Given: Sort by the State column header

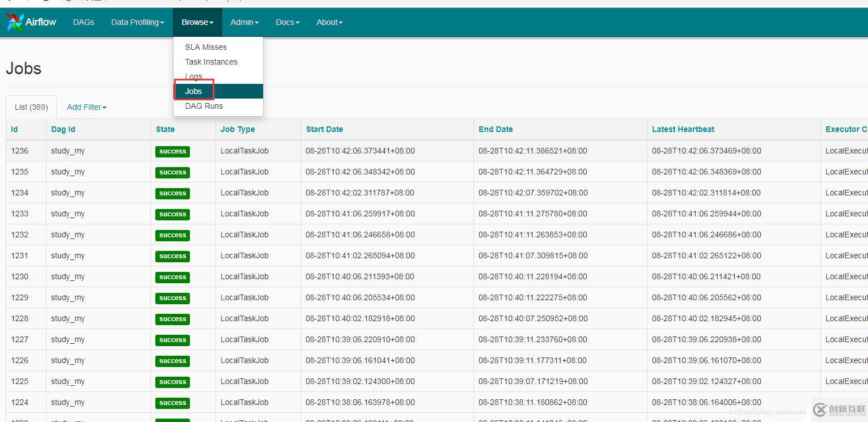Looking at the screenshot, I should [x=165, y=129].
